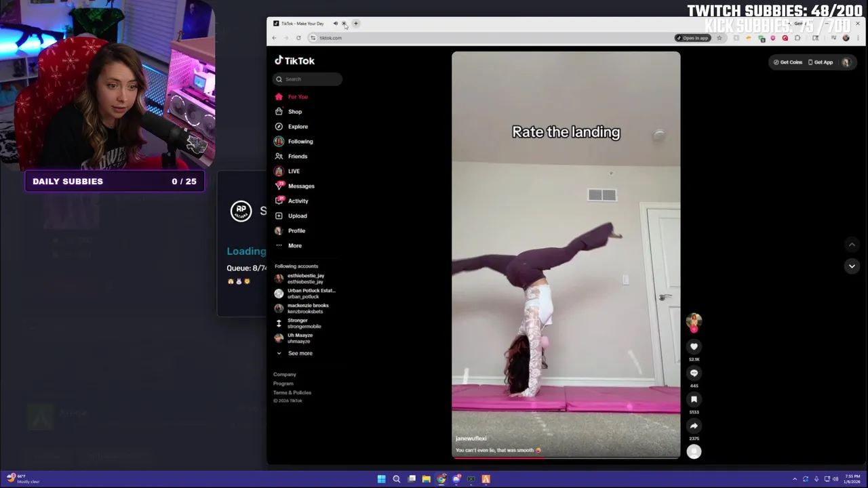The height and width of the screenshot is (488, 868).
Task: Open the Chrome three-dot menu
Action: pyautogui.click(x=859, y=38)
